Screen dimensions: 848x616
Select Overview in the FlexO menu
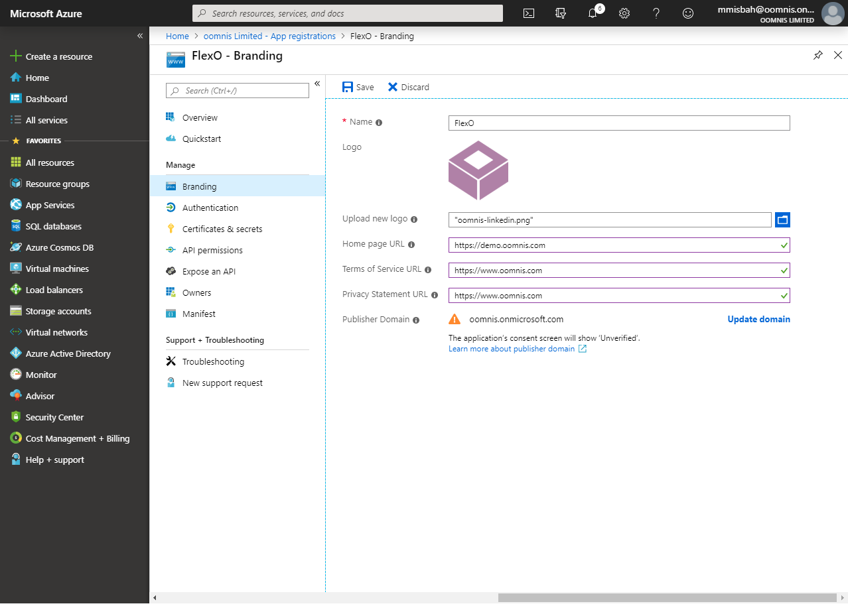[x=238, y=117]
